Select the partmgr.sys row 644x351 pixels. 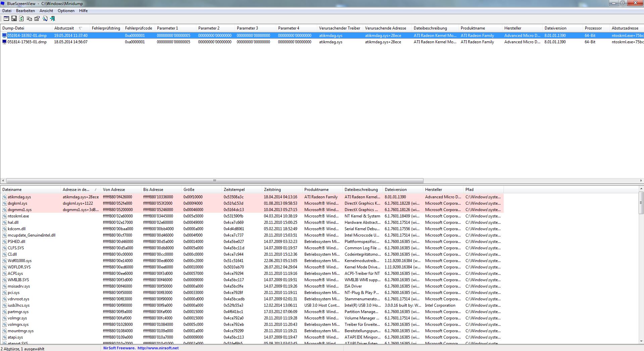coord(252,312)
